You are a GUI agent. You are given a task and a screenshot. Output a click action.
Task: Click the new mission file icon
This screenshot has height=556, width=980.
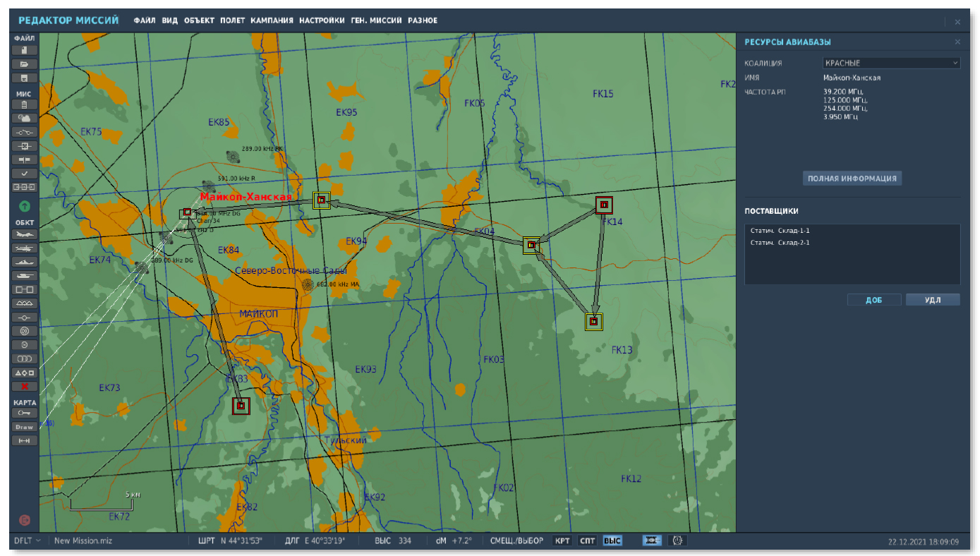pyautogui.click(x=25, y=50)
